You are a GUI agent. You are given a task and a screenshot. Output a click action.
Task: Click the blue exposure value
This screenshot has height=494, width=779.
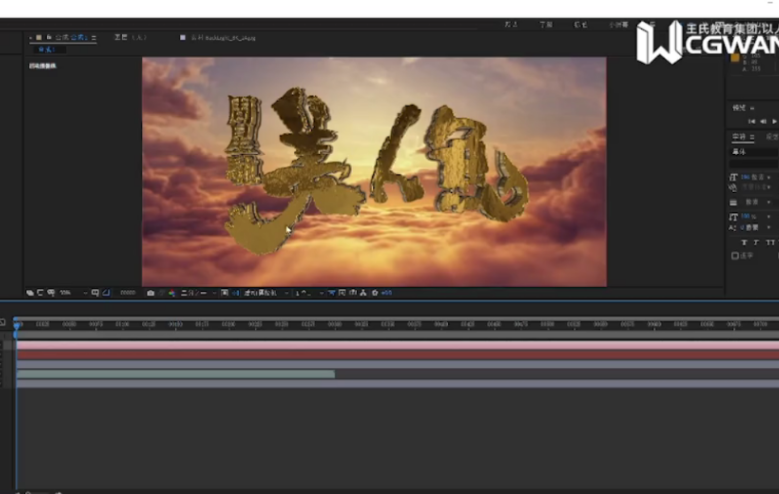(x=387, y=293)
